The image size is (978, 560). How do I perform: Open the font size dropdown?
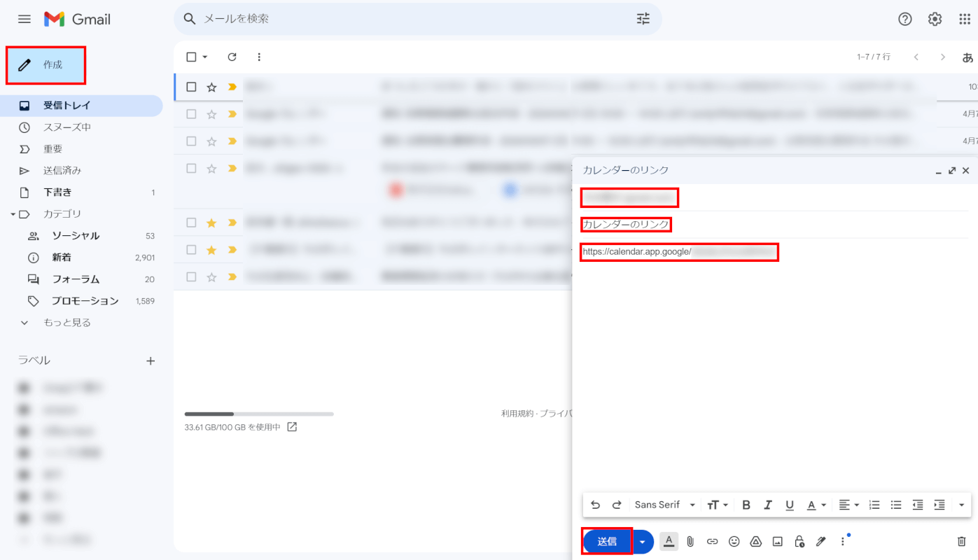(x=718, y=505)
